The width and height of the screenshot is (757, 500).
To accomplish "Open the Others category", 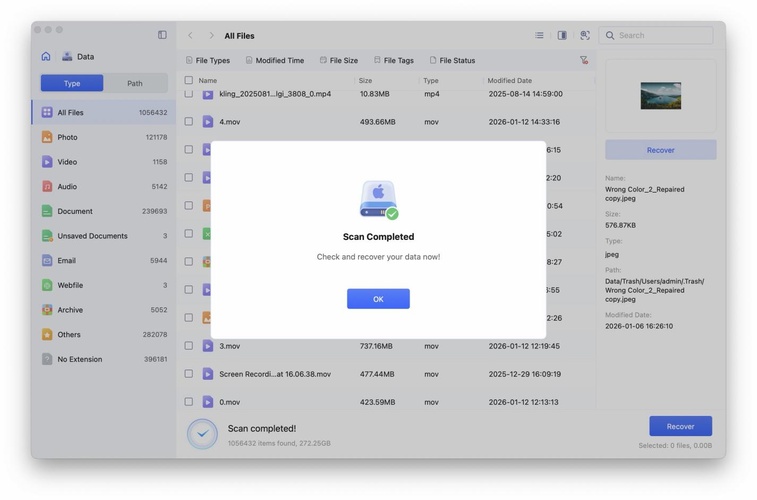I will click(x=104, y=334).
